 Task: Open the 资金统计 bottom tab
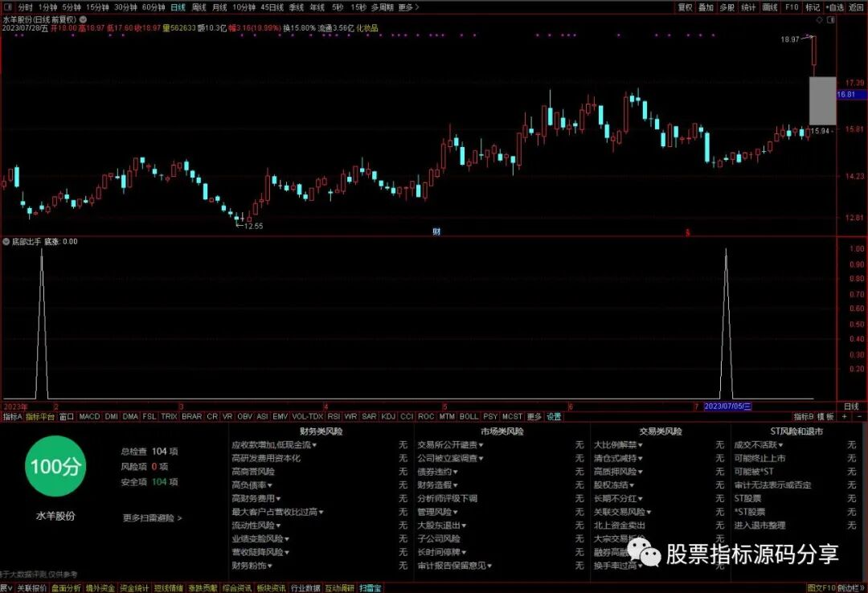(x=134, y=588)
